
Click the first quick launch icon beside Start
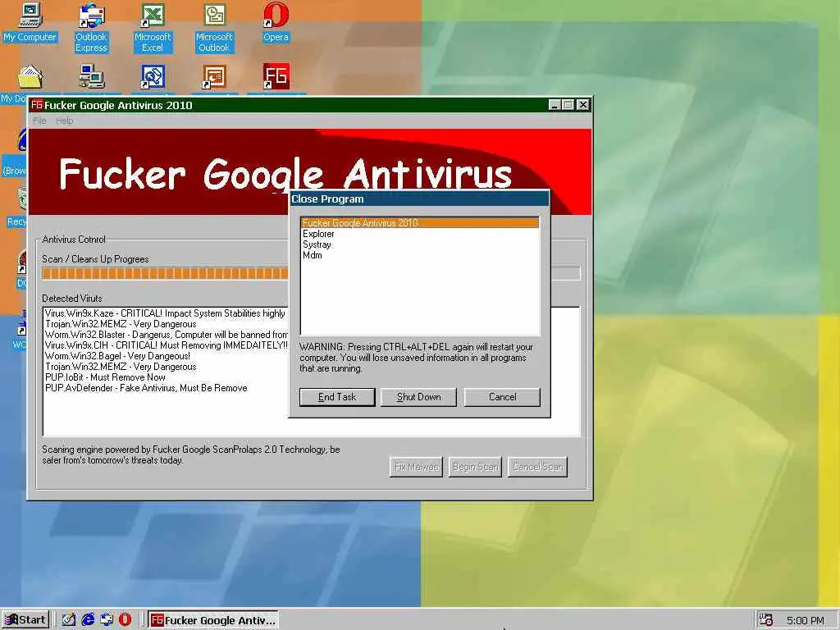click(x=69, y=620)
